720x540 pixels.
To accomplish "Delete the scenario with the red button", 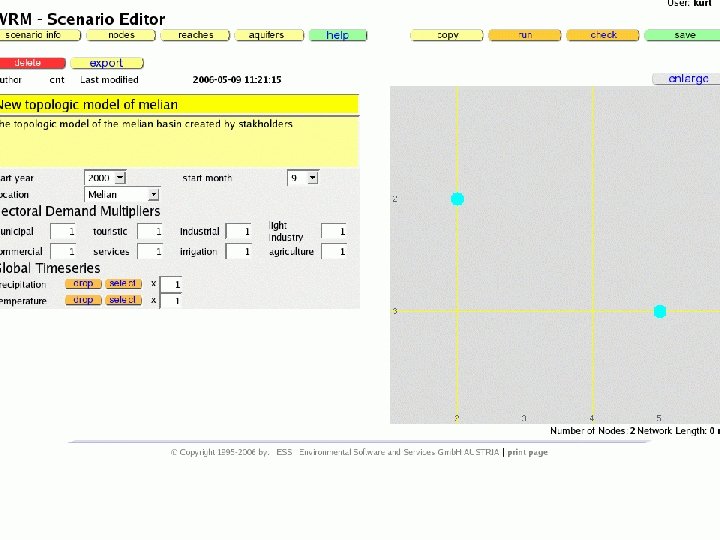I will 32,63.
